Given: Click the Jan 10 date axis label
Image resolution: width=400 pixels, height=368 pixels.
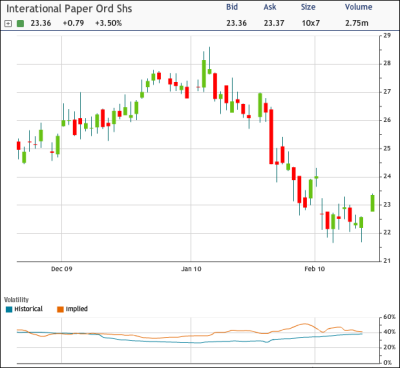Looking at the screenshot, I should click(191, 269).
